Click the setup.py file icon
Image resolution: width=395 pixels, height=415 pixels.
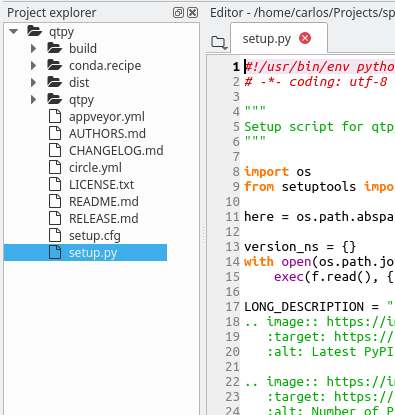coord(55,252)
